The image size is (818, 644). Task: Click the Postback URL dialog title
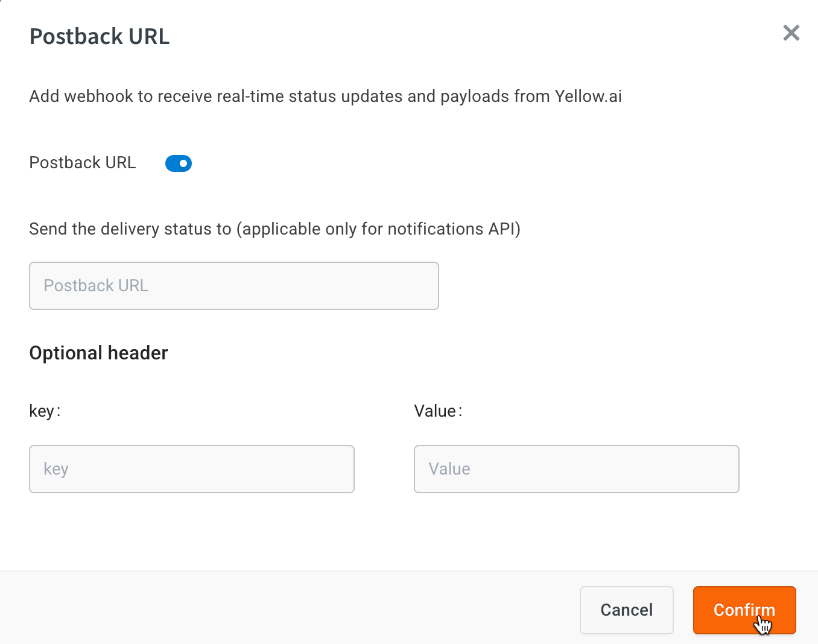coord(100,37)
